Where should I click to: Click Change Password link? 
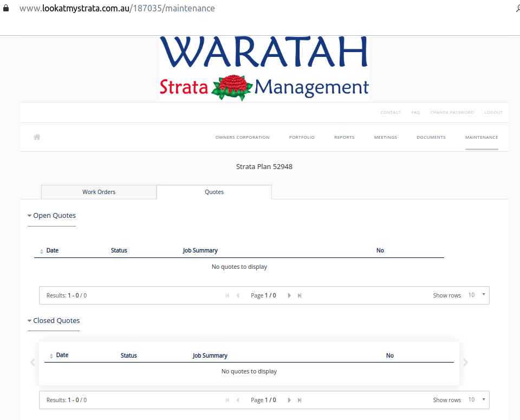(452, 113)
